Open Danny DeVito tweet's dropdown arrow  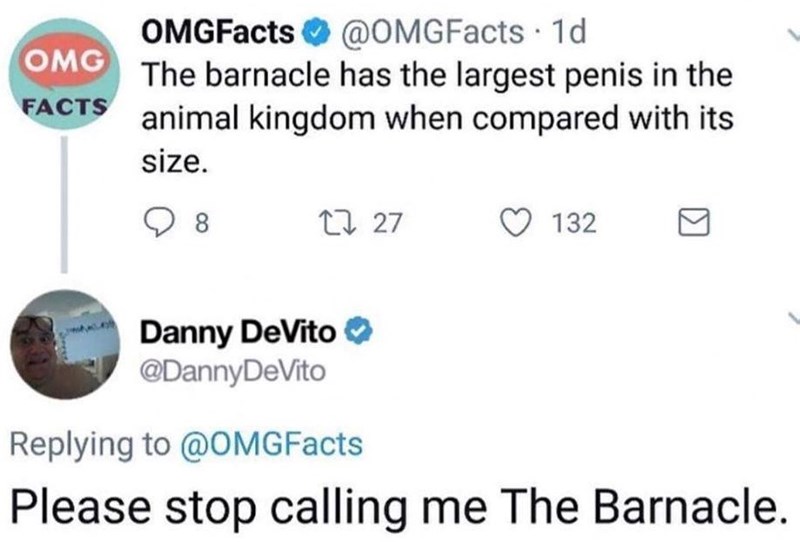point(790,318)
